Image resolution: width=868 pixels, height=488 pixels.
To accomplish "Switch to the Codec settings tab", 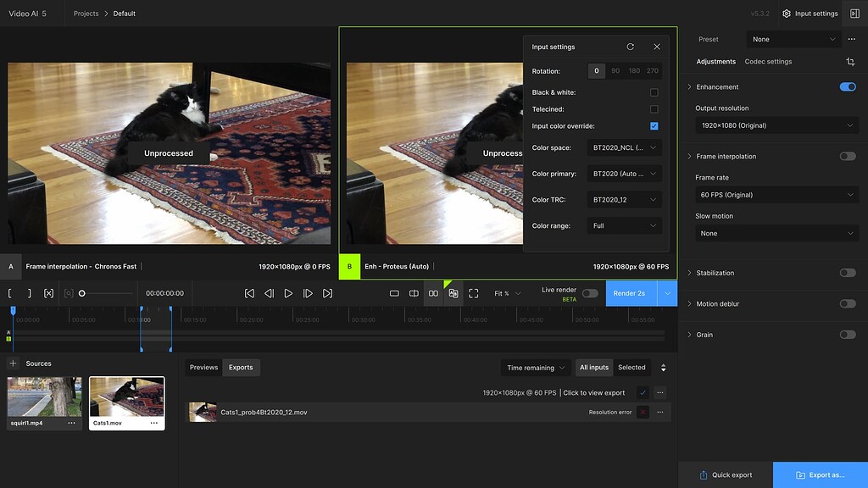I will (x=768, y=62).
